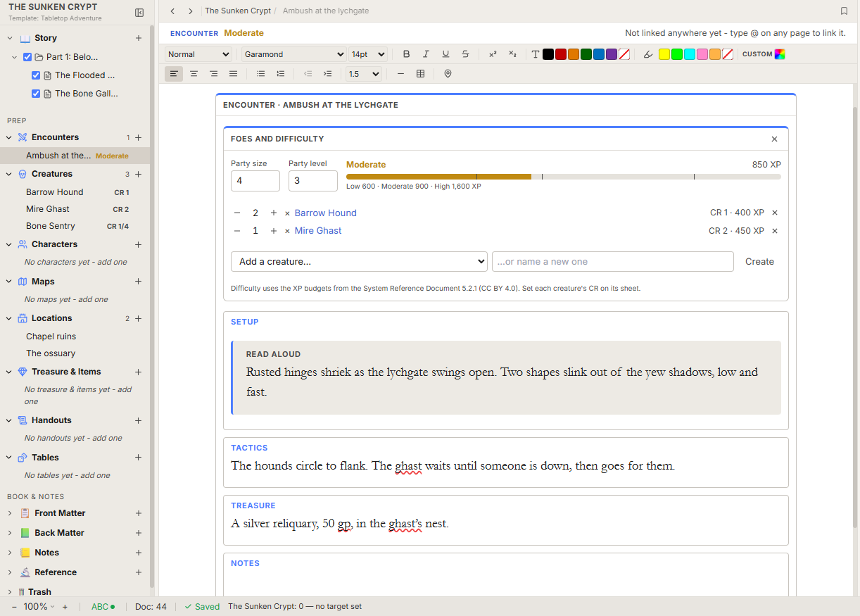Apply strikethrough formatting
The height and width of the screenshot is (616, 860).
(465, 54)
